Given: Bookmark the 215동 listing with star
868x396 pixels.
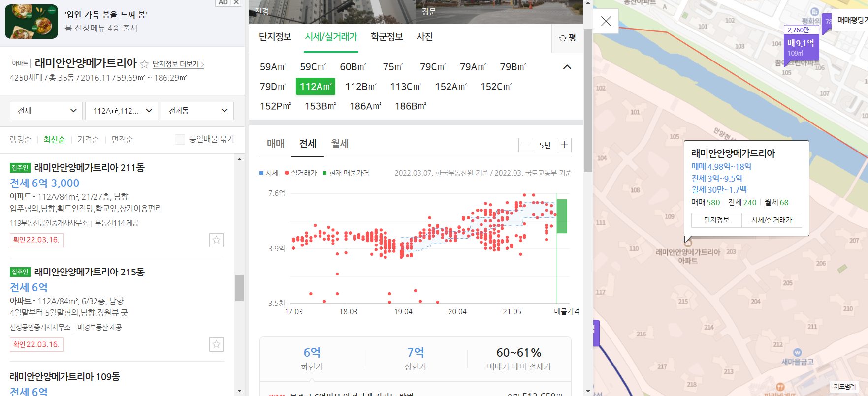Looking at the screenshot, I should pyautogui.click(x=216, y=344).
